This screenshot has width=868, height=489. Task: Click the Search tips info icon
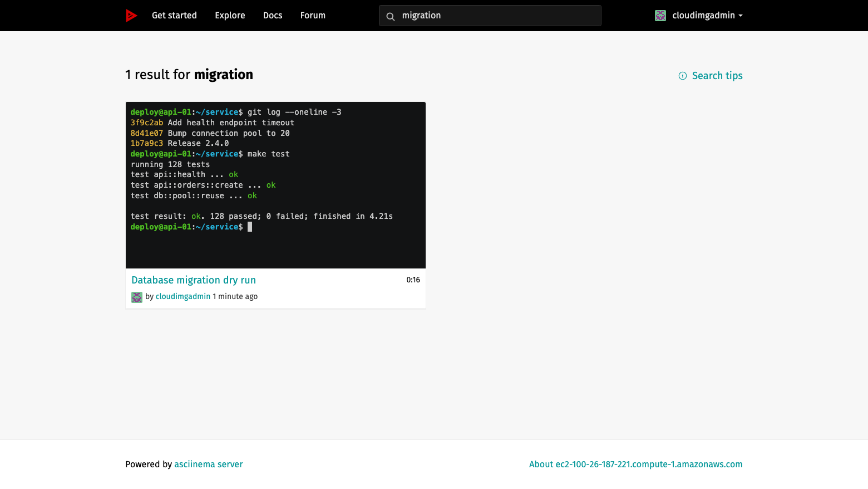(683, 76)
